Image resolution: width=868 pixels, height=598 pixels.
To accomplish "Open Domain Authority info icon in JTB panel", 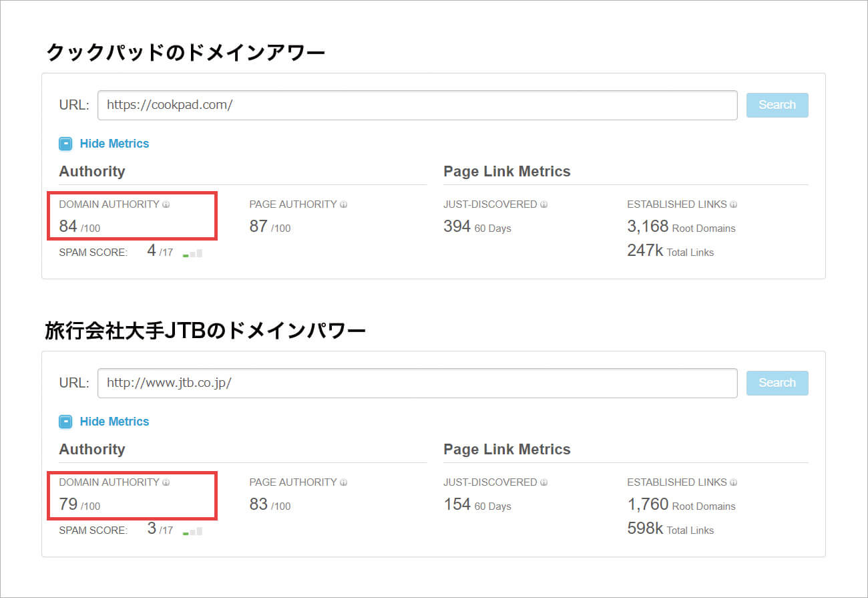I will (x=166, y=482).
